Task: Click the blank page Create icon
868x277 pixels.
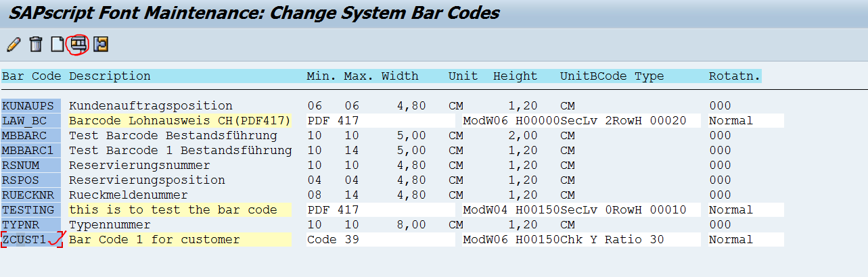Action: click(x=58, y=45)
